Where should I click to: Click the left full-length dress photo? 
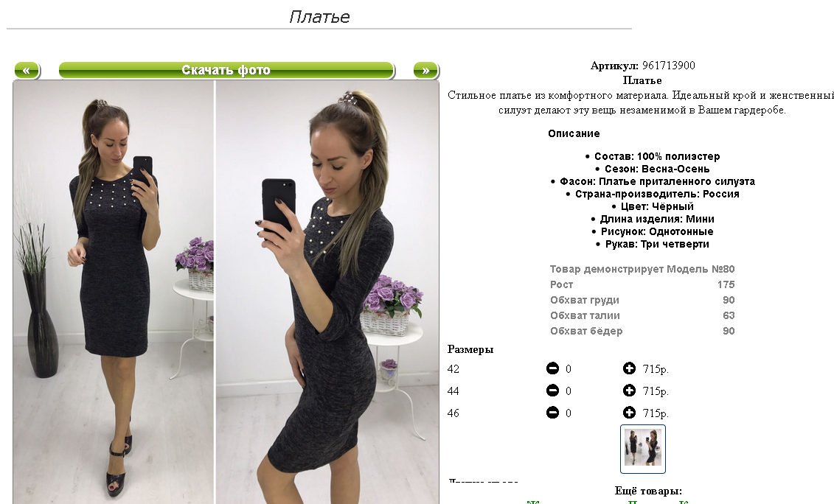coord(114,293)
